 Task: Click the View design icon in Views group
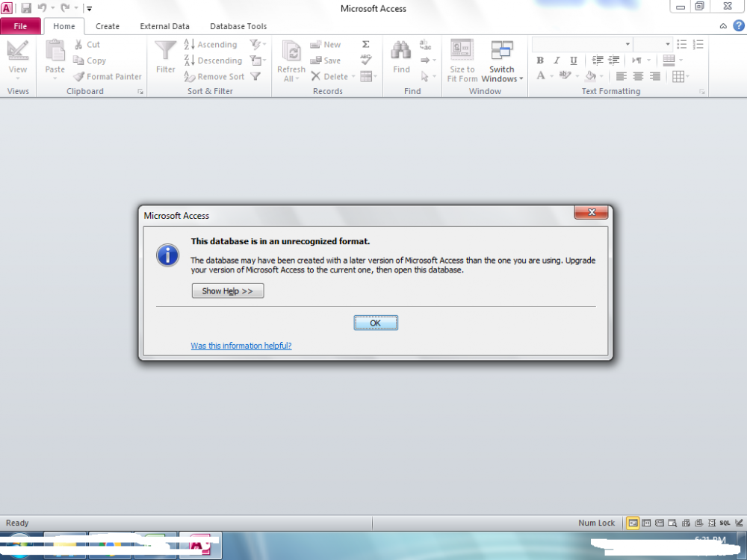[18, 51]
